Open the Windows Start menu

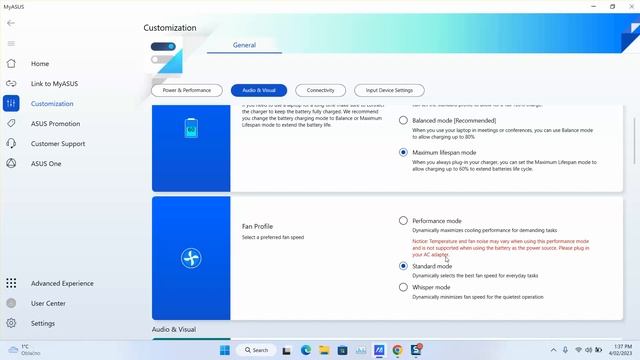click(x=224, y=350)
